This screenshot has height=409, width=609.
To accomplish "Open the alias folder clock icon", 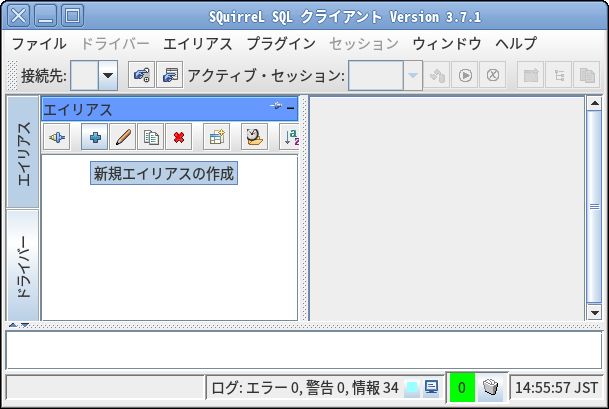I will click(254, 137).
